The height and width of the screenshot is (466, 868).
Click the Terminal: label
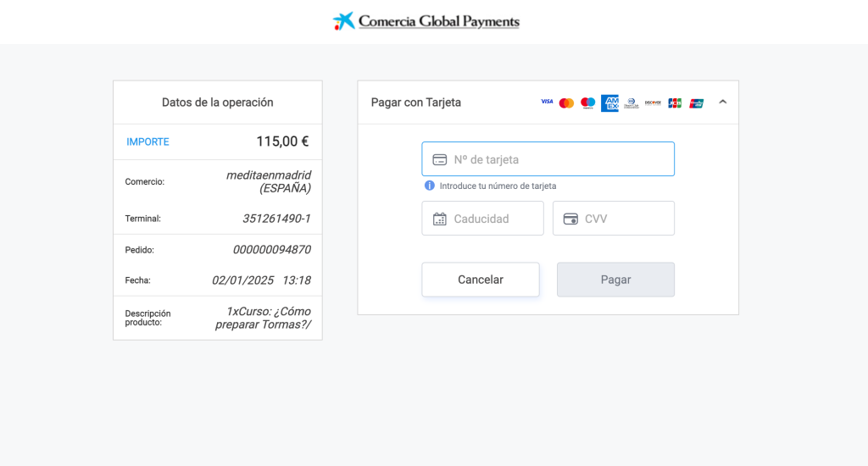[x=142, y=219]
